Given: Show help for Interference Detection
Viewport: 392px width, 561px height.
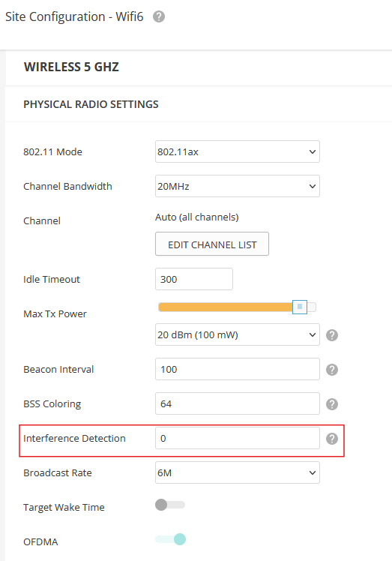Looking at the screenshot, I should pos(332,439).
